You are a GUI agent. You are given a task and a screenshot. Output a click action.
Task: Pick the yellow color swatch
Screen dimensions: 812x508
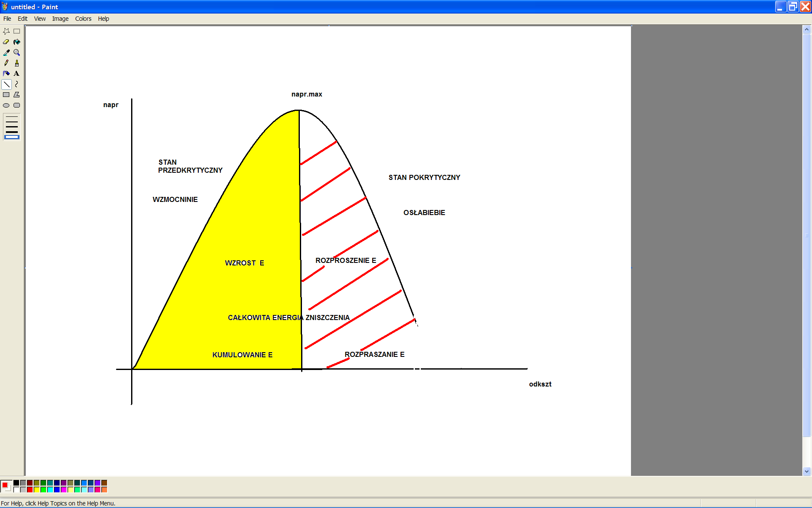36,489
